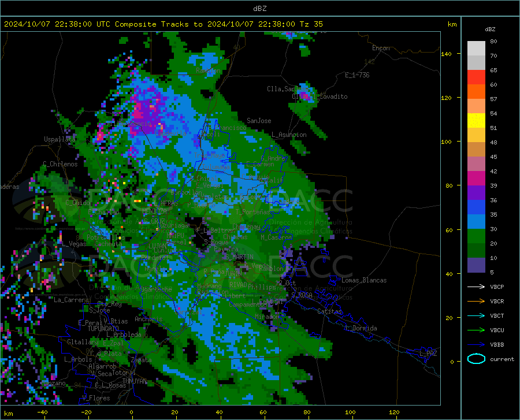Screen dimensions: 520x420
Task: Click the 'C_Guido' map label
Action: [77, 203]
